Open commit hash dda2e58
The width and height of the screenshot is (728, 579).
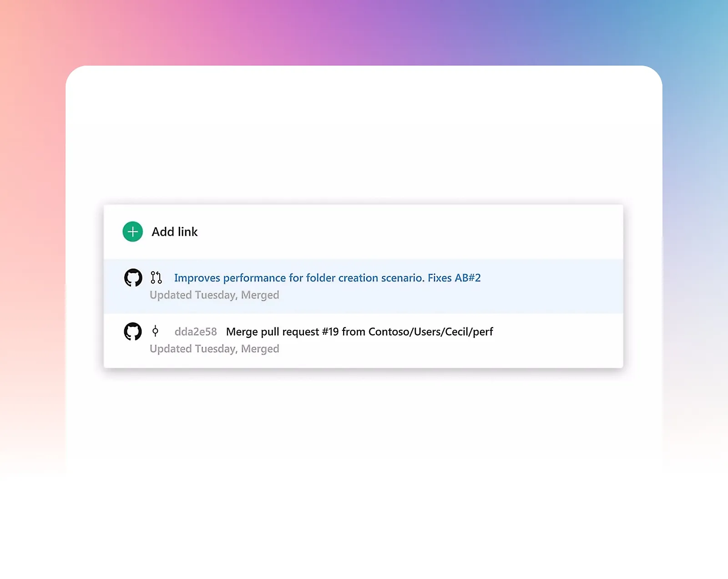[x=196, y=332]
